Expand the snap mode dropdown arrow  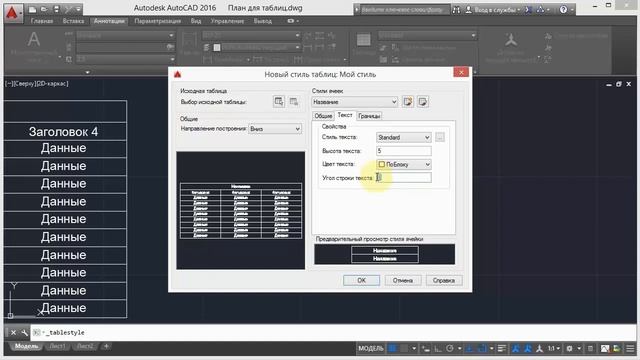click(x=414, y=348)
